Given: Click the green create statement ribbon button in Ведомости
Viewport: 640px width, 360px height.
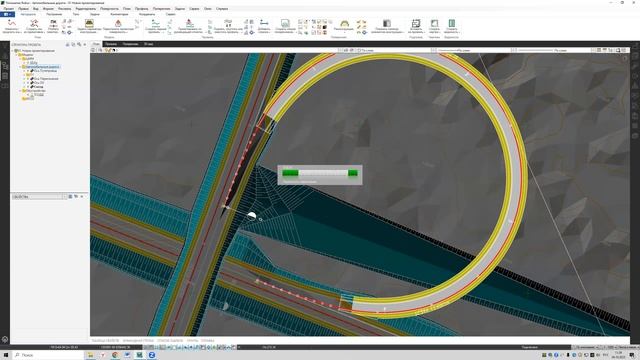Looking at the screenshot, I should pos(452,27).
